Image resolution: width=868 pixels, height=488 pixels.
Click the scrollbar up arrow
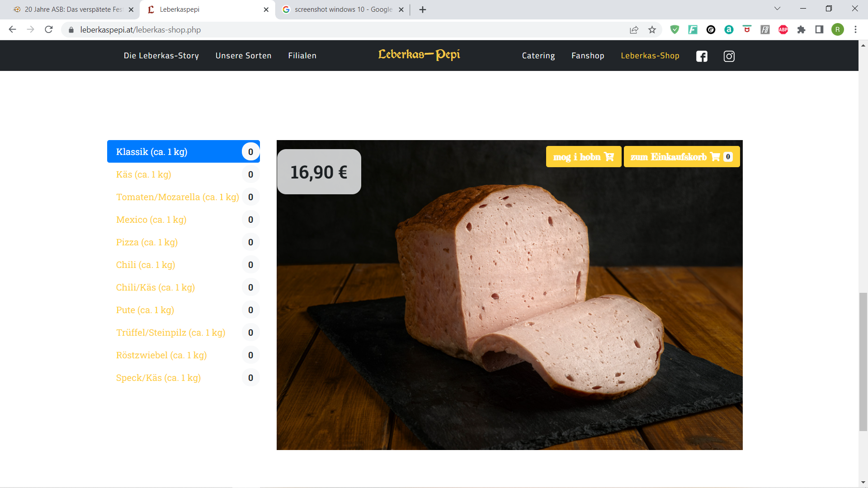click(x=863, y=45)
